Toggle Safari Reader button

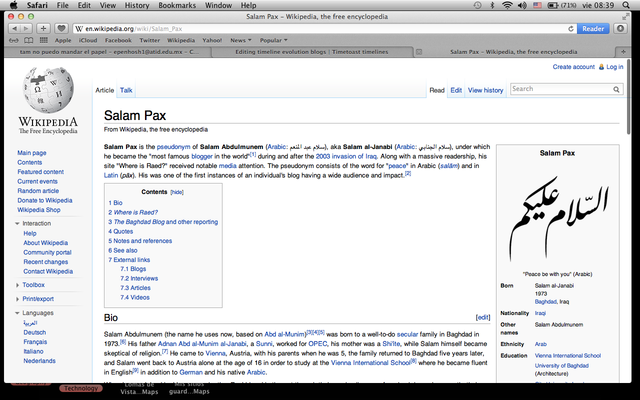coord(593,29)
